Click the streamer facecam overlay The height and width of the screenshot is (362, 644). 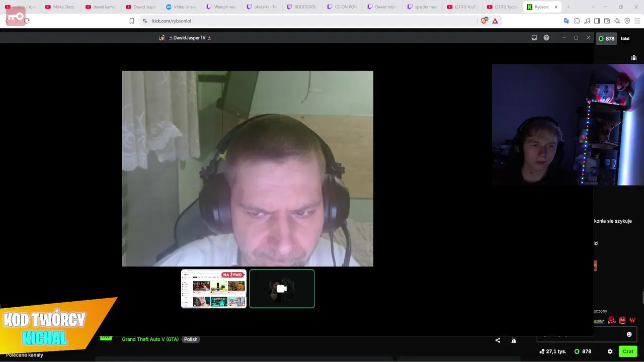click(x=568, y=125)
